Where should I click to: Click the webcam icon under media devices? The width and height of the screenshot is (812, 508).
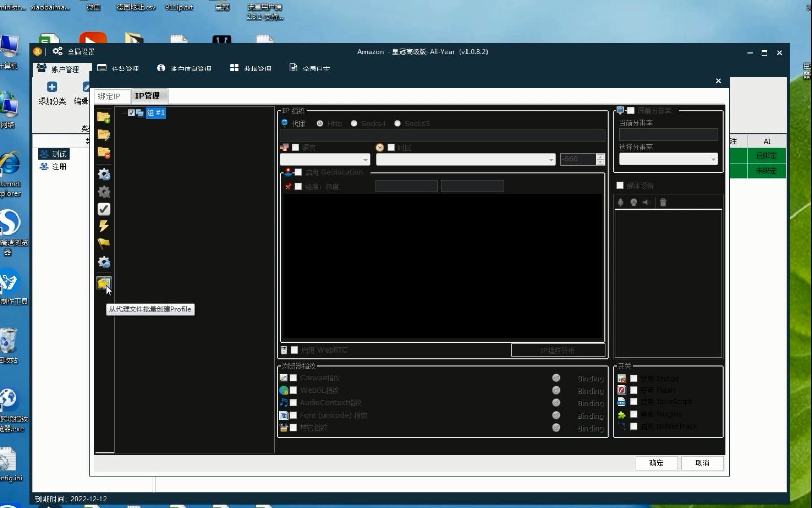[x=634, y=202]
